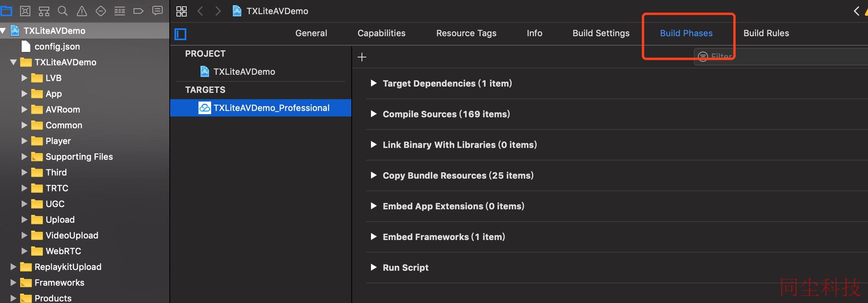Open the Report navigator speech bubble icon
The height and width of the screenshot is (303, 868).
[158, 11]
